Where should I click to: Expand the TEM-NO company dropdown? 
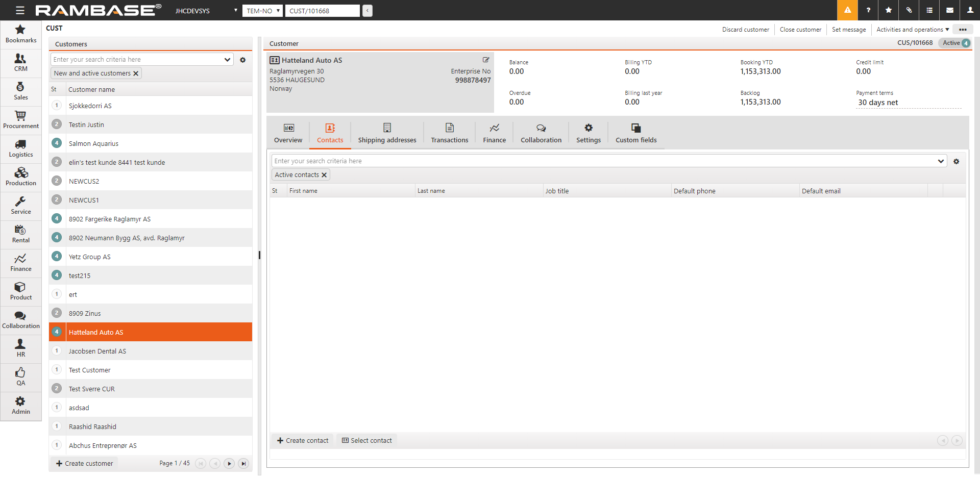[x=262, y=11]
